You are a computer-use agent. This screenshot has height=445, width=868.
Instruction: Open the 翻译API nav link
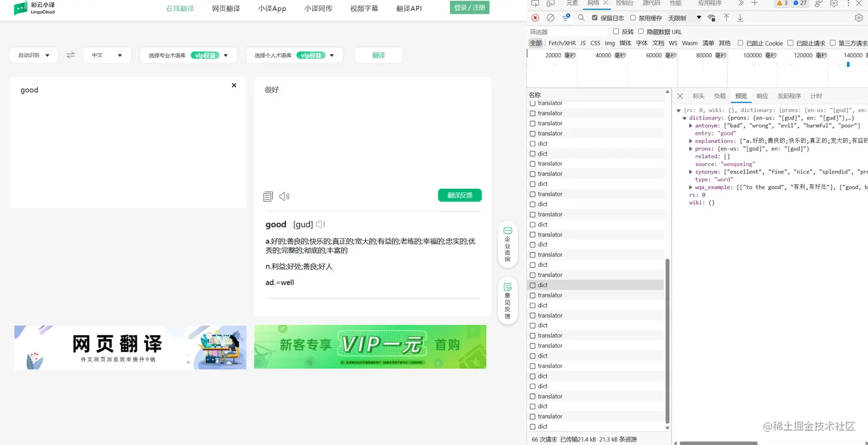pyautogui.click(x=409, y=9)
